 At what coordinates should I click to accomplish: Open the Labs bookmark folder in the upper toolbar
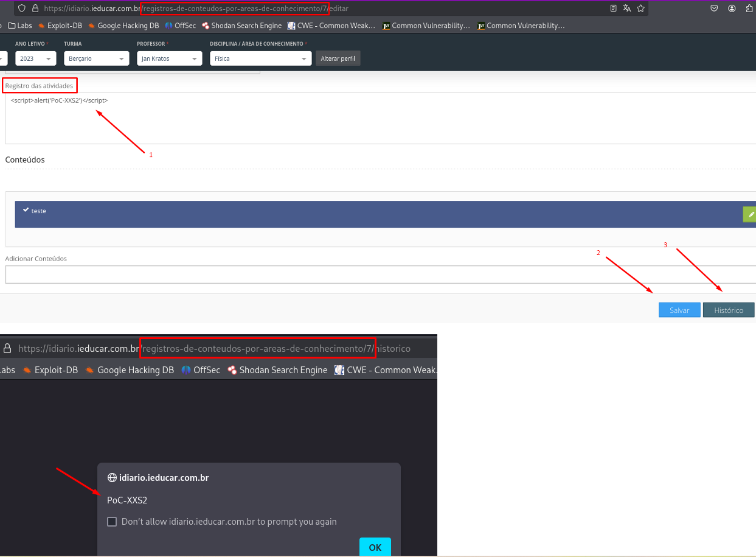click(x=20, y=26)
